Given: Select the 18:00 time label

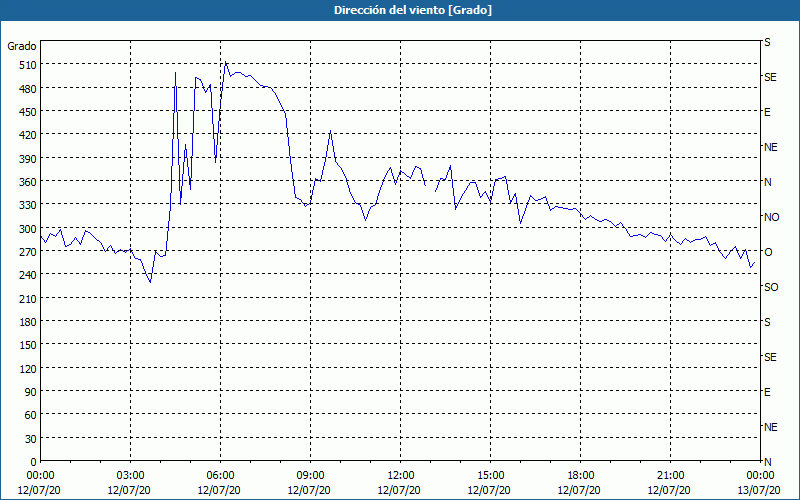Looking at the screenshot, I should coord(581,476).
